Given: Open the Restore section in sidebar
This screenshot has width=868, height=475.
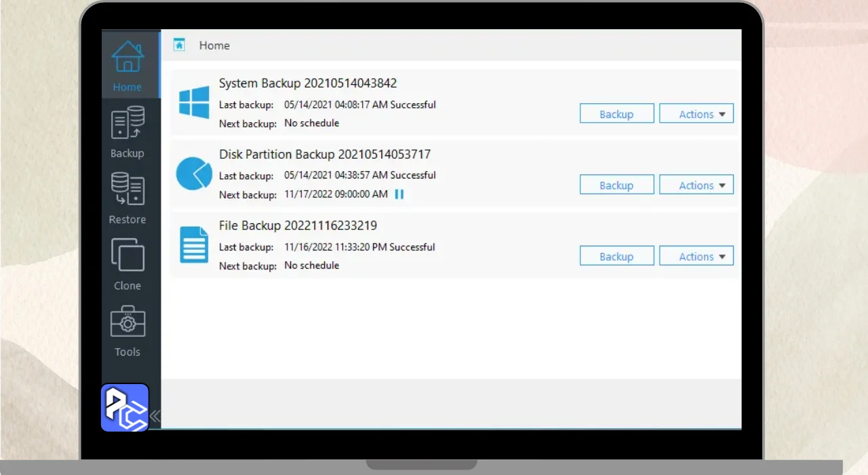Looking at the screenshot, I should click(x=127, y=198).
